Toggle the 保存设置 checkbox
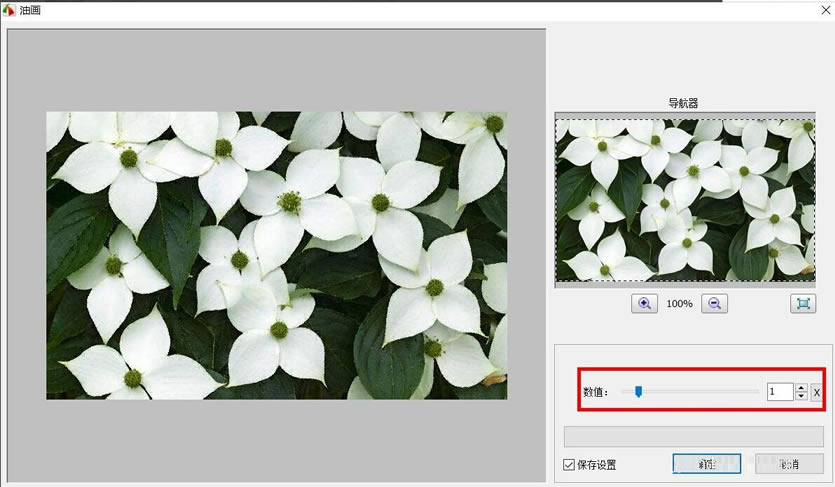Screen dimensions: 835x487 point(569,465)
